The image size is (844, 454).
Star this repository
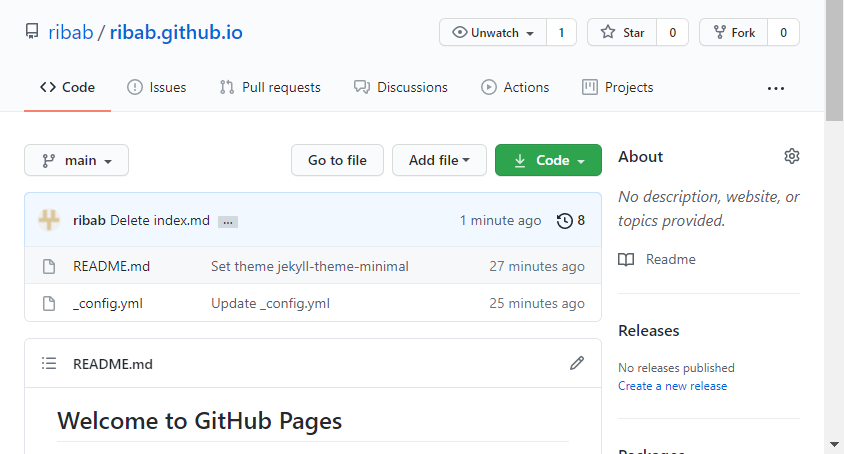[x=622, y=32]
